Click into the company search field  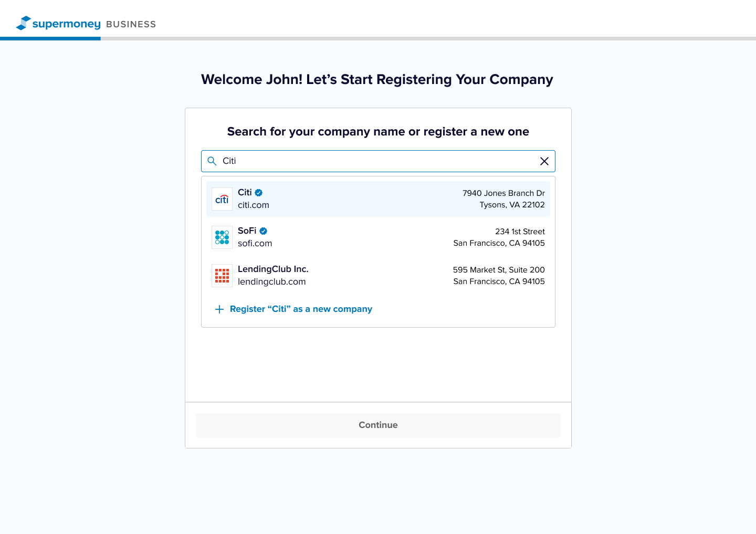pos(378,161)
